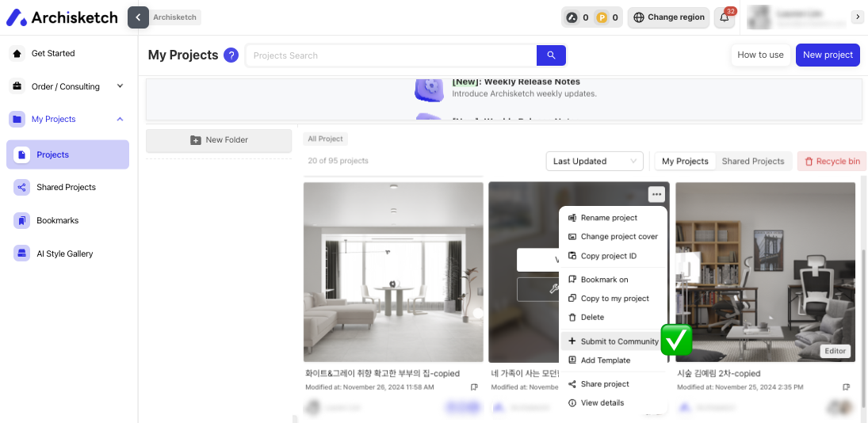Select Rename project from context menu
The image size is (868, 423).
tap(614, 218)
